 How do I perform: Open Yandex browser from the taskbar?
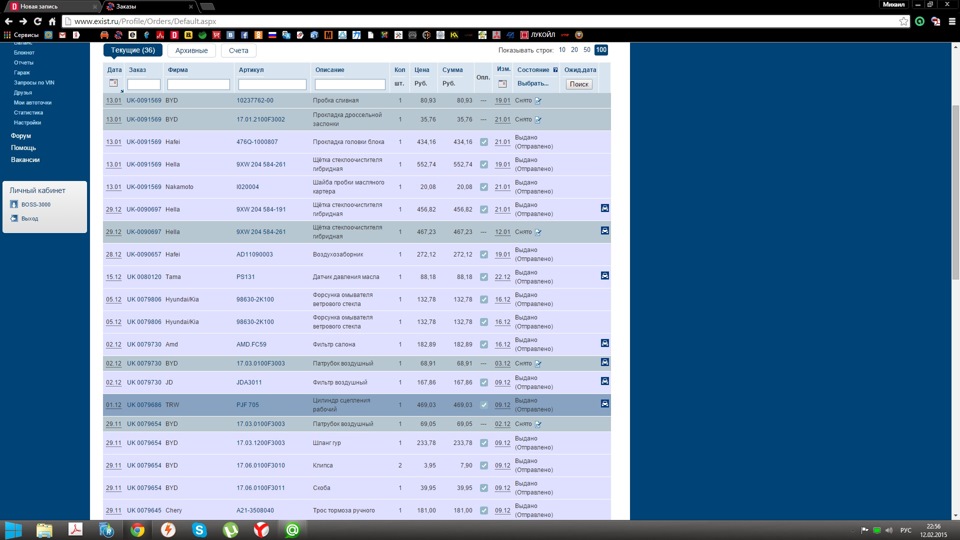tap(261, 530)
